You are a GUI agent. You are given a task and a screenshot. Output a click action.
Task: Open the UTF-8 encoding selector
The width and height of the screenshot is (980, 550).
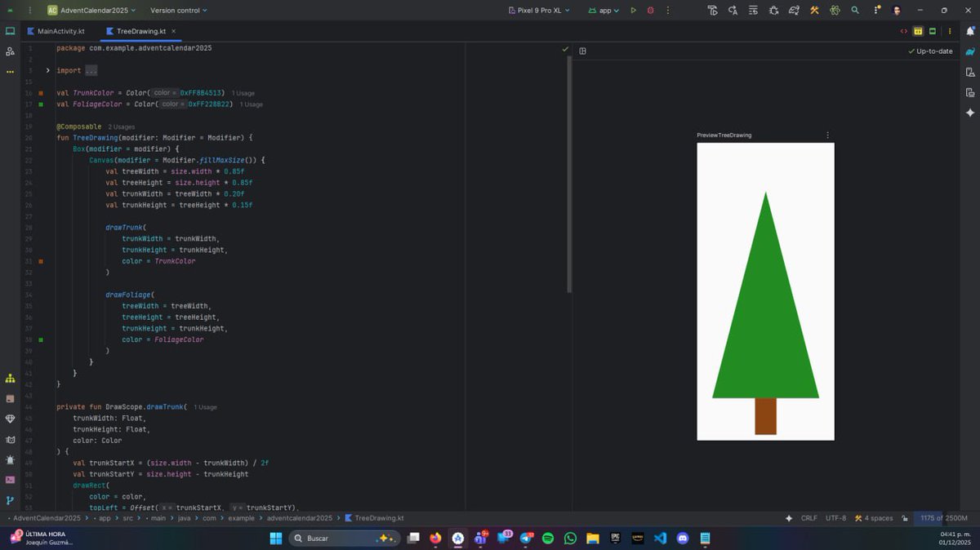(835, 518)
